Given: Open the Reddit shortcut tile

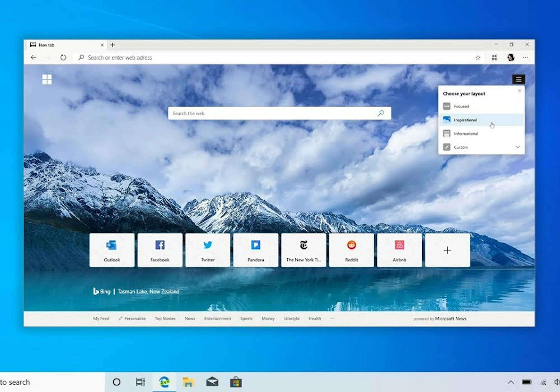Looking at the screenshot, I should pyautogui.click(x=351, y=250).
